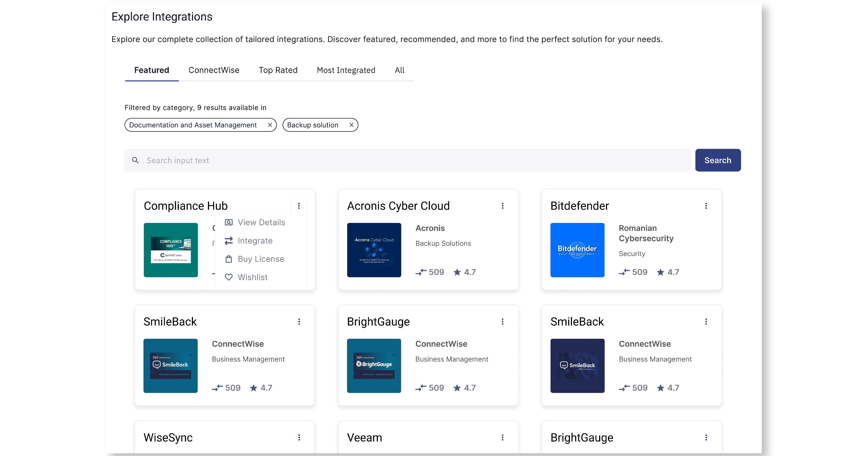The height and width of the screenshot is (456, 868).
Task: Click the Buy License bag icon
Action: [x=229, y=259]
